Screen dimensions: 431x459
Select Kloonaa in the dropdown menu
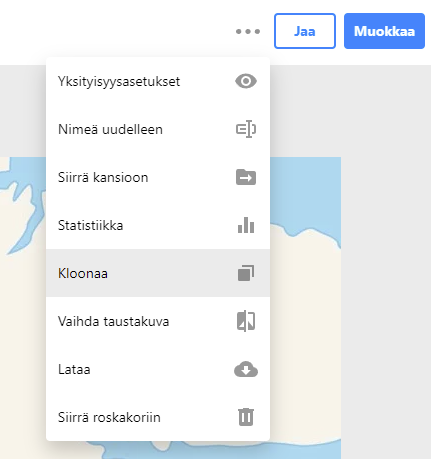158,273
